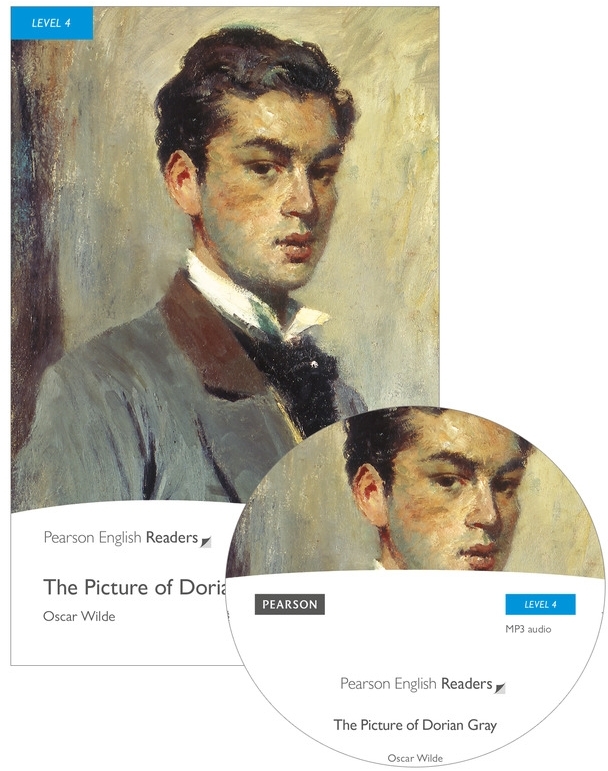
Task: Click Pearson English Readers text on the disc
Action: click(x=416, y=683)
